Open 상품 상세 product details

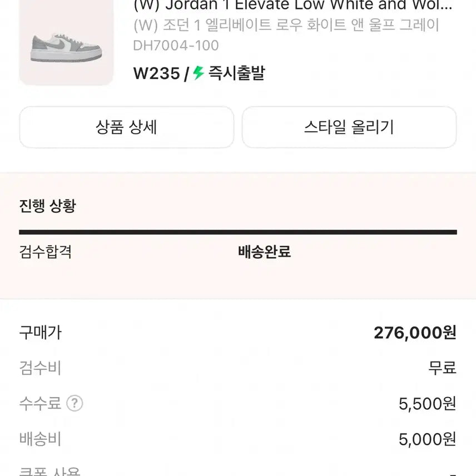click(127, 127)
